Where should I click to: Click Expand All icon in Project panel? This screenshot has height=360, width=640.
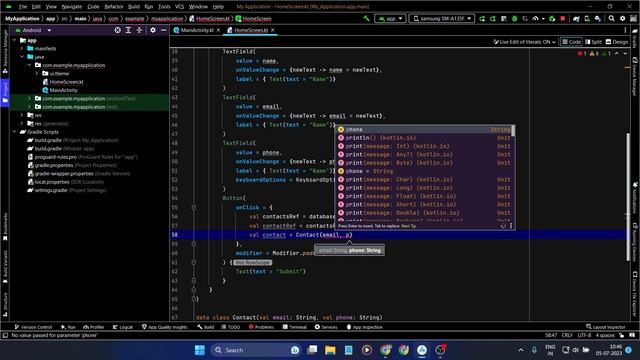click(128, 30)
